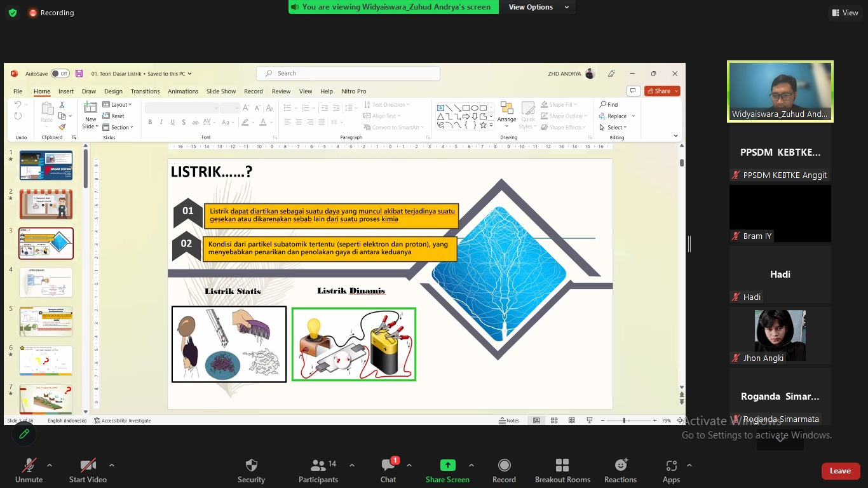Viewport: 868px width, 488px height.
Task: Click the green annotation pencil icon
Action: [x=24, y=434]
